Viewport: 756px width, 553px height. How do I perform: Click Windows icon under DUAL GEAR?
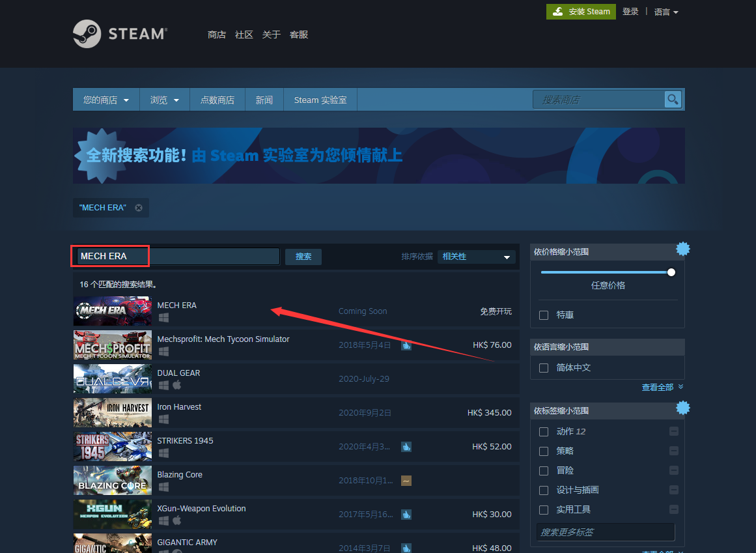click(x=163, y=385)
